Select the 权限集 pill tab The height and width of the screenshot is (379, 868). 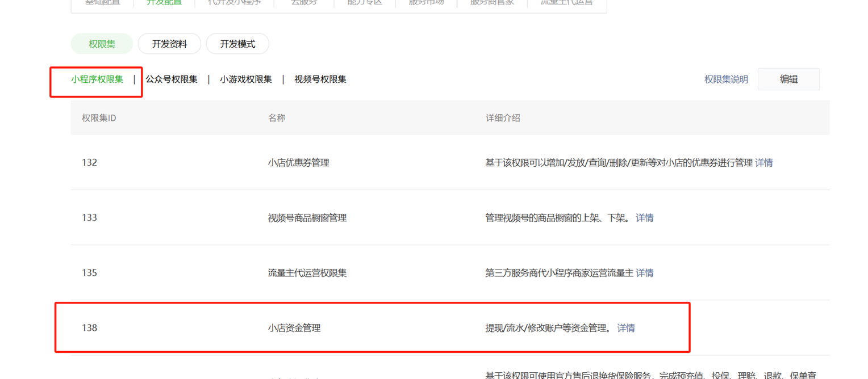102,44
